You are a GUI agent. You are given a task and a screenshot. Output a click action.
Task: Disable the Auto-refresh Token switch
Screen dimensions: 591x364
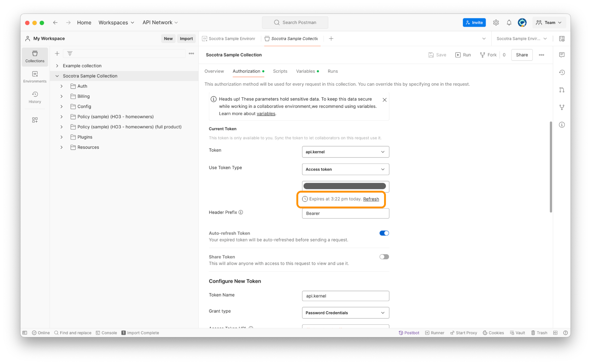point(384,233)
